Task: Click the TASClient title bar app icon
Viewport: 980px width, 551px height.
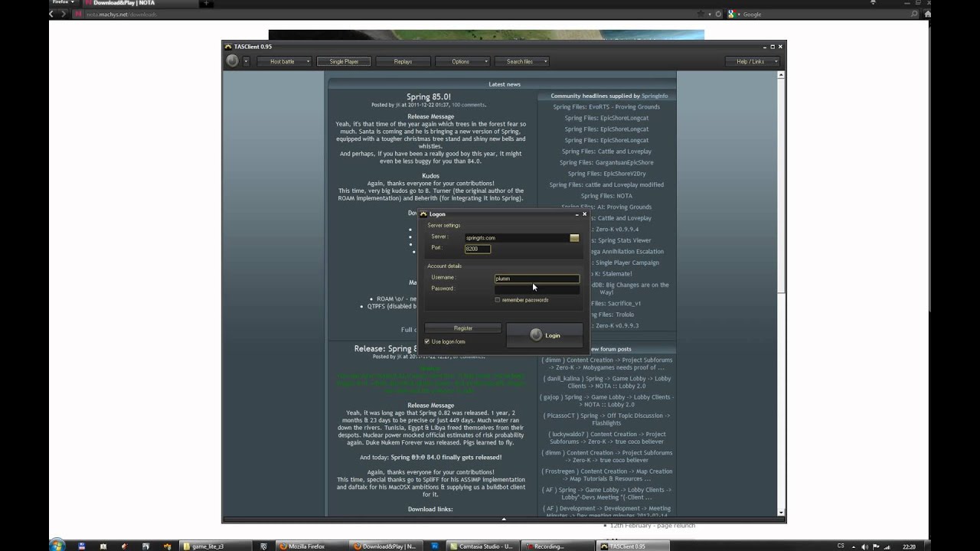Action: coord(228,47)
